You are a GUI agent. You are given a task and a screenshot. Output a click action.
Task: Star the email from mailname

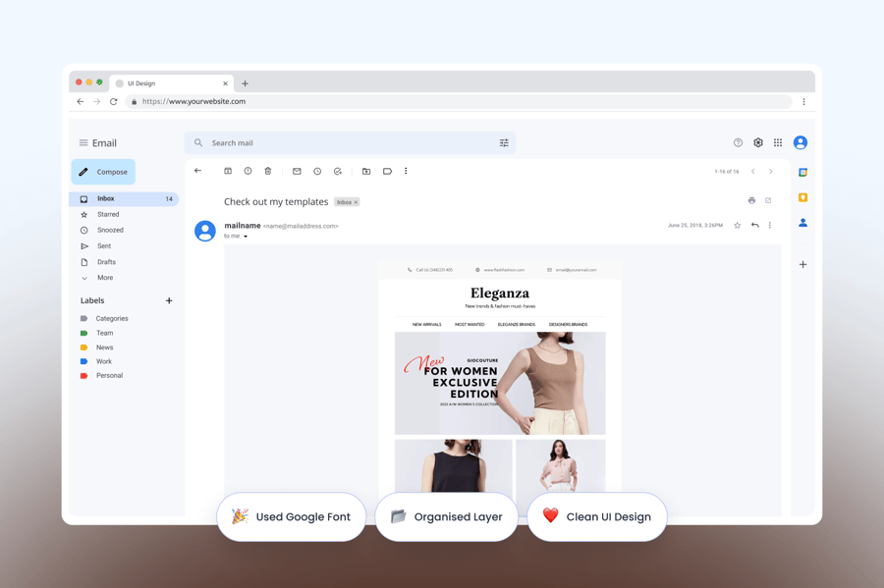pos(738,225)
